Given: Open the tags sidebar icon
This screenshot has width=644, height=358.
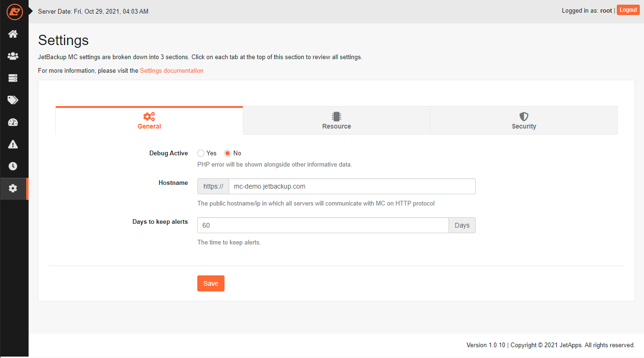Looking at the screenshot, I should 13,100.
